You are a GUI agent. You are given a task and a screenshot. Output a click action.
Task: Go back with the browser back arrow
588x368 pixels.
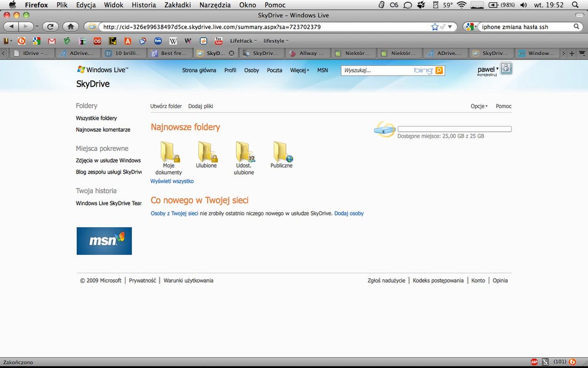(11, 27)
